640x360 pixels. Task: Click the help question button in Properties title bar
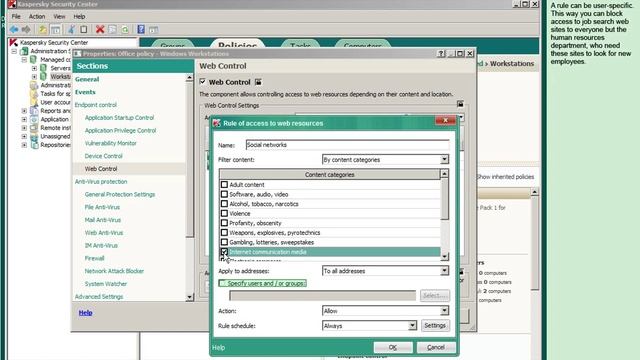pyautogui.click(x=441, y=54)
